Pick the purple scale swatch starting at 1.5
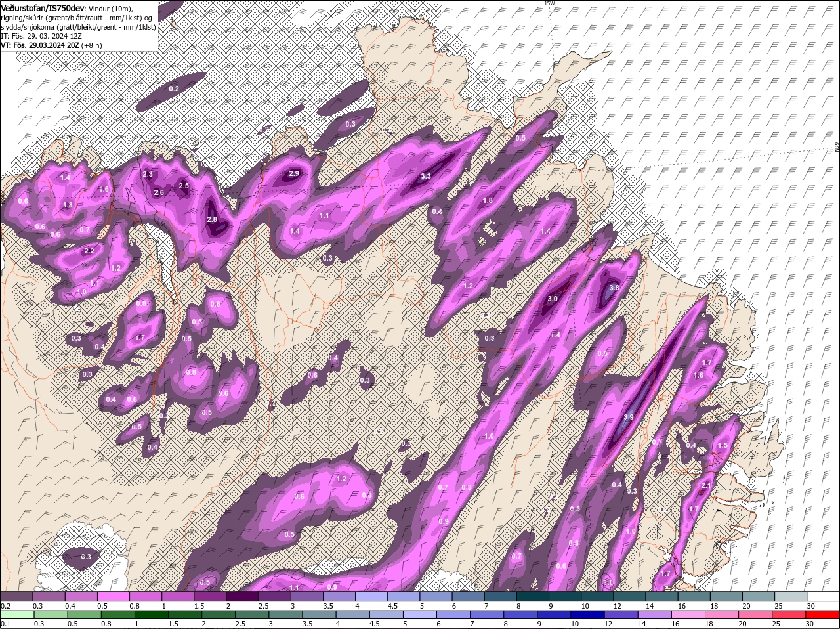The width and height of the screenshot is (840, 629). pos(210,596)
